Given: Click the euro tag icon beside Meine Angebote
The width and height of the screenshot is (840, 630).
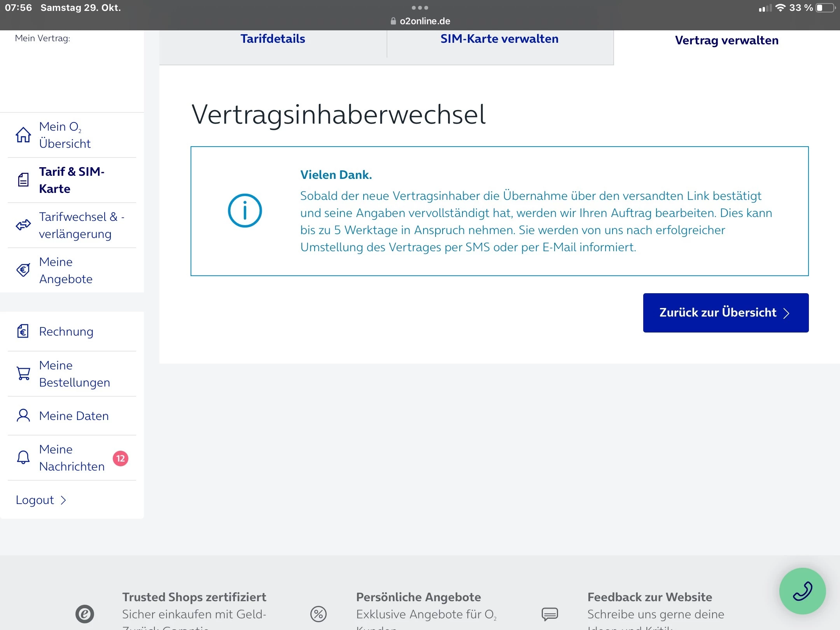Looking at the screenshot, I should pos(23,270).
